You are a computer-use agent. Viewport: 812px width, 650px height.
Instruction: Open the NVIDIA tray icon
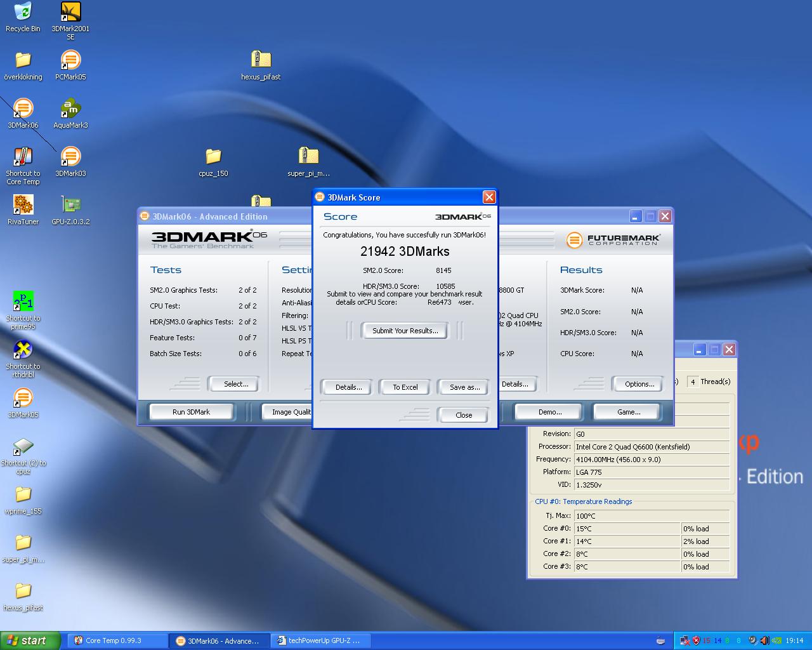click(x=775, y=640)
